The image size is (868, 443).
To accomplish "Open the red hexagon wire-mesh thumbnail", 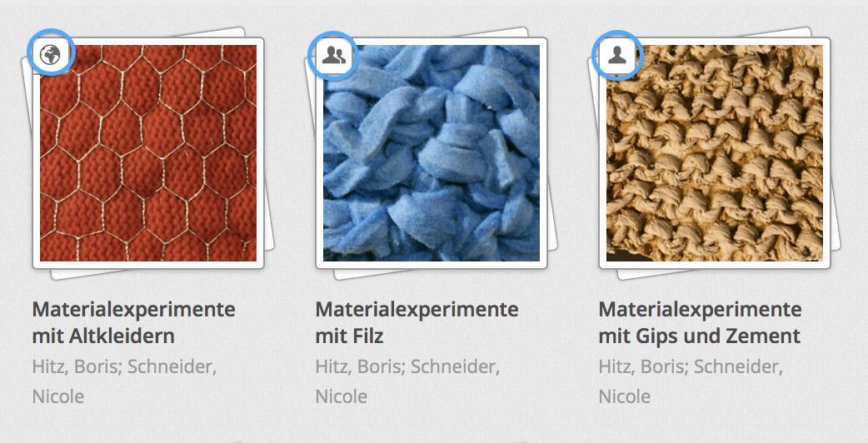I will tap(148, 153).
